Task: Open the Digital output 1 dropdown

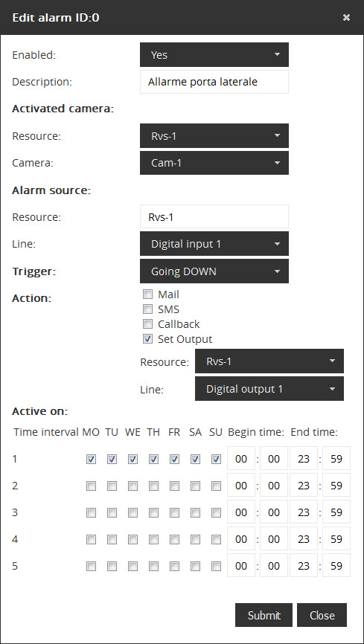Action: pos(269,388)
